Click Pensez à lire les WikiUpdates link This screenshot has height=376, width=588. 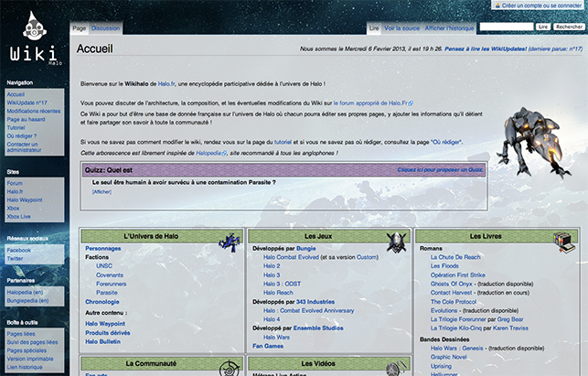tap(486, 48)
